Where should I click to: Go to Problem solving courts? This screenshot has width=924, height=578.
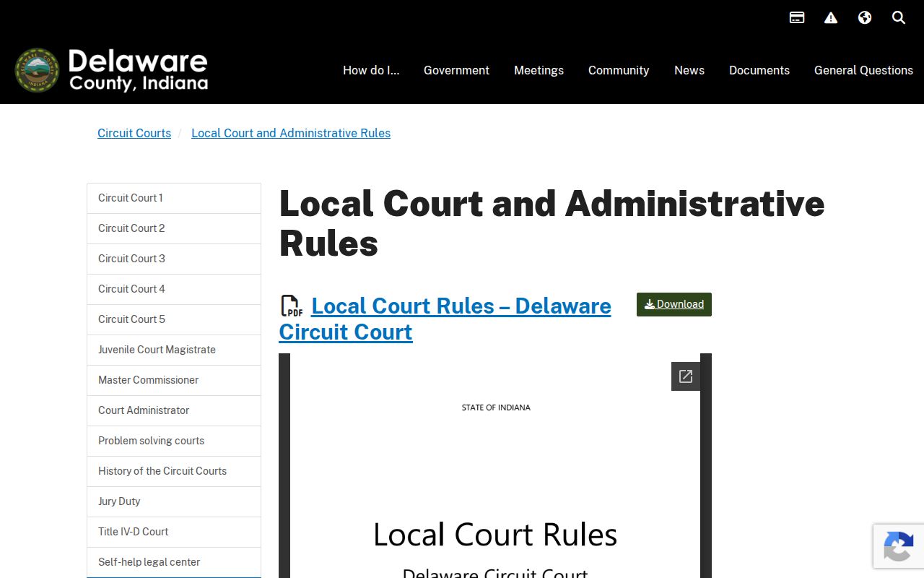pos(174,441)
